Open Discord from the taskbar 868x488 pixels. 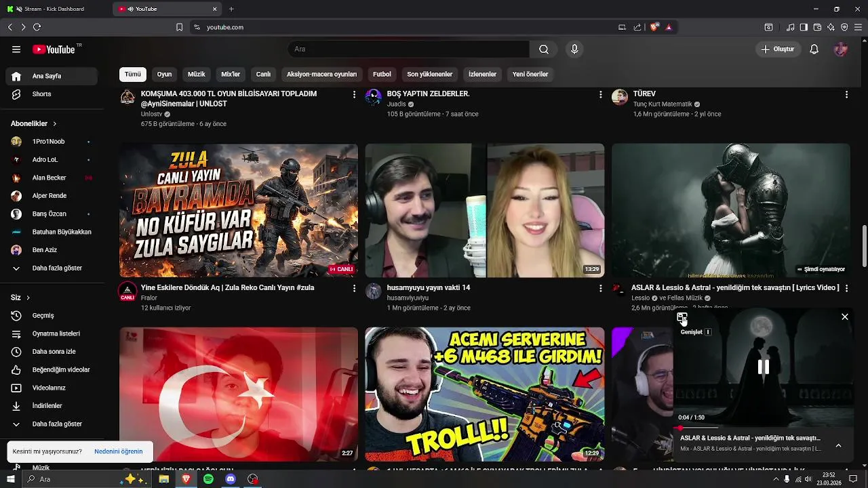231,479
